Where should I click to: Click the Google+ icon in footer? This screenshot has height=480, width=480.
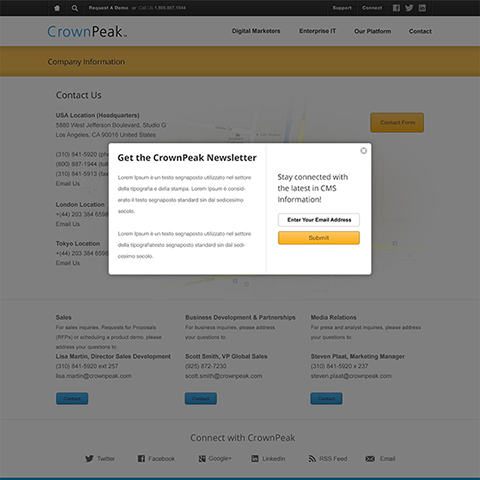[x=202, y=459]
